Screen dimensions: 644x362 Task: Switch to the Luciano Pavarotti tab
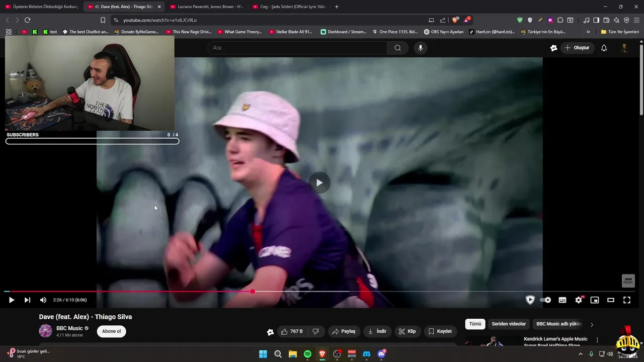tap(206, 7)
